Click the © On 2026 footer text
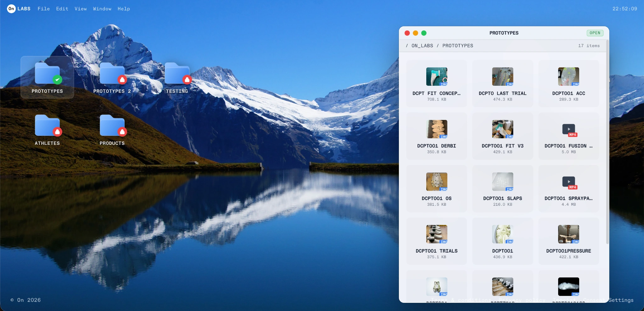The height and width of the screenshot is (311, 644). [x=25, y=300]
